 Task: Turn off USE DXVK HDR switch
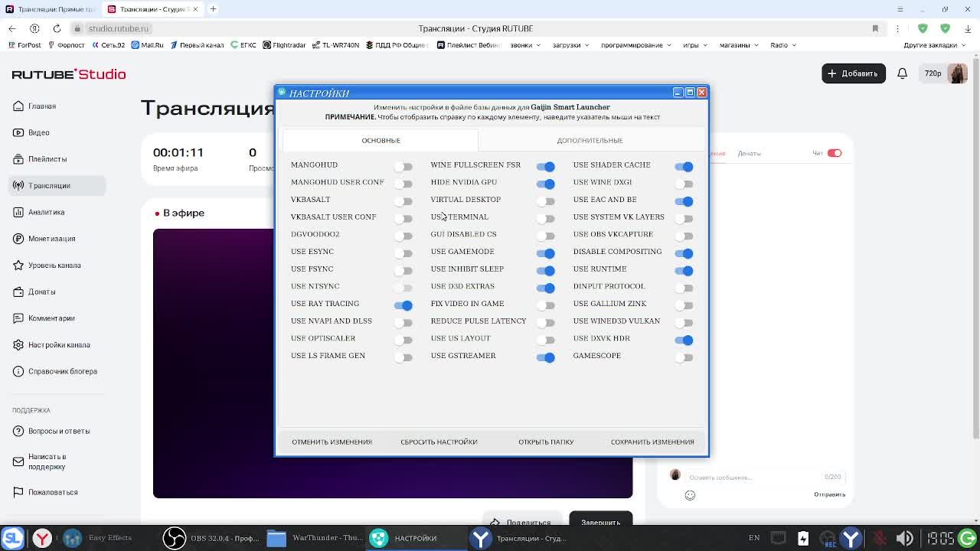click(684, 340)
